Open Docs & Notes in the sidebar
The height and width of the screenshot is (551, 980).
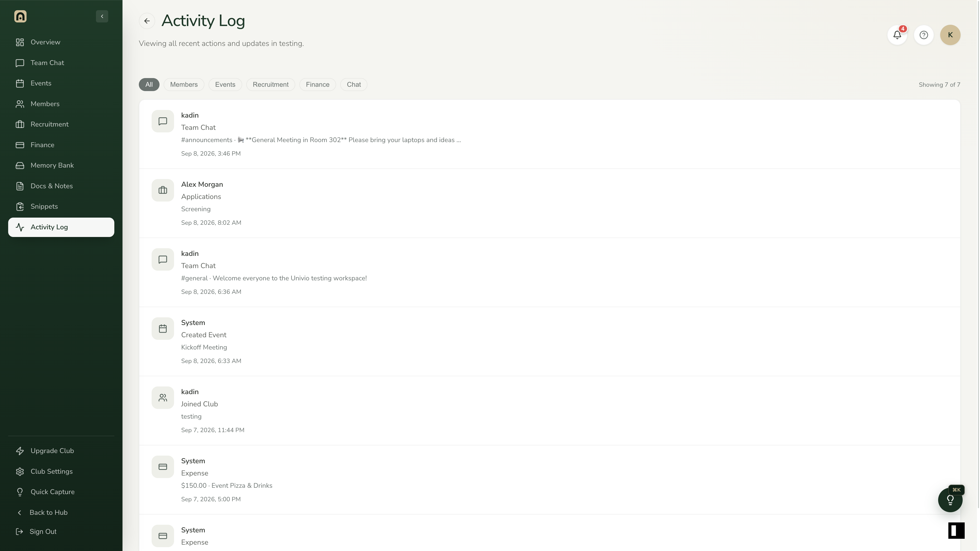click(x=61, y=186)
